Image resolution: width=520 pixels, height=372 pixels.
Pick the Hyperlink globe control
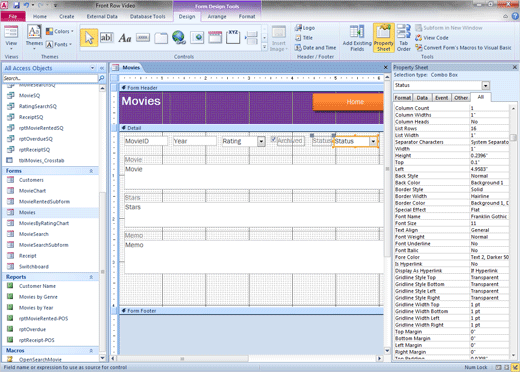[x=179, y=38]
